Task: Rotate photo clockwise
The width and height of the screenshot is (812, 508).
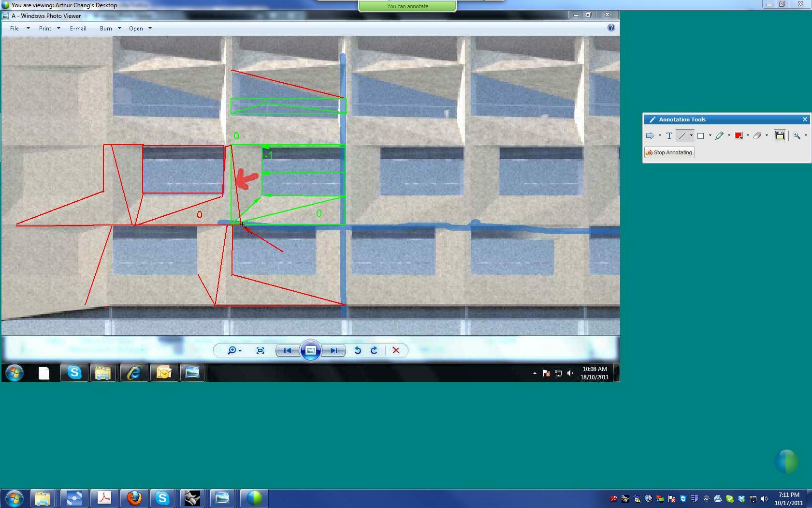Action: (374, 350)
